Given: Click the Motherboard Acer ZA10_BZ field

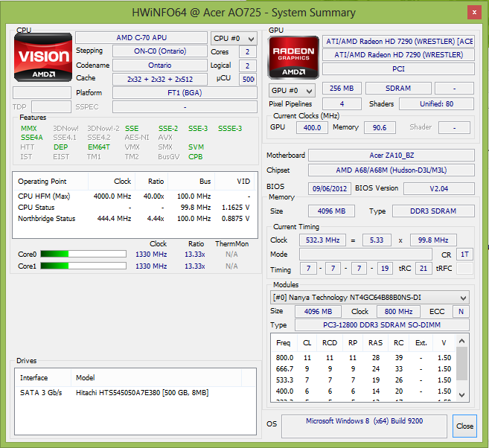Looking at the screenshot, I should tap(391, 156).
